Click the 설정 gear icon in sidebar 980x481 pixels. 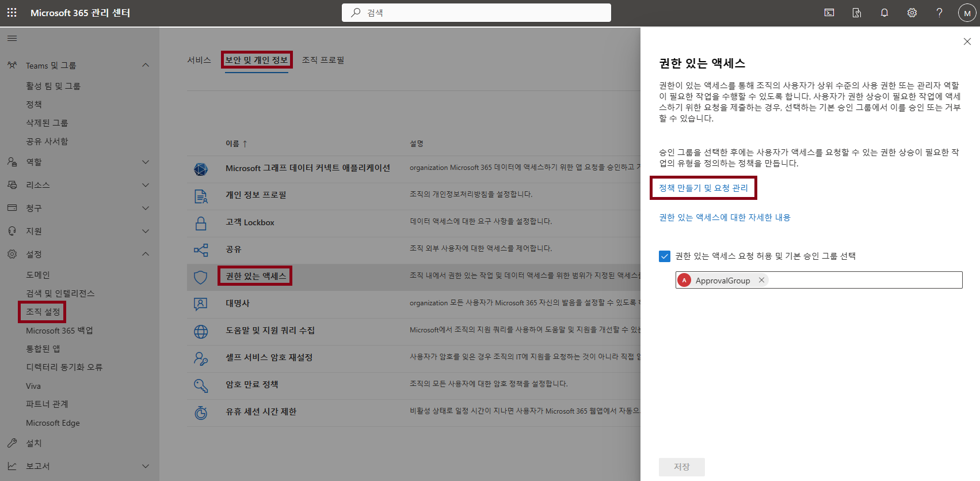(x=12, y=254)
